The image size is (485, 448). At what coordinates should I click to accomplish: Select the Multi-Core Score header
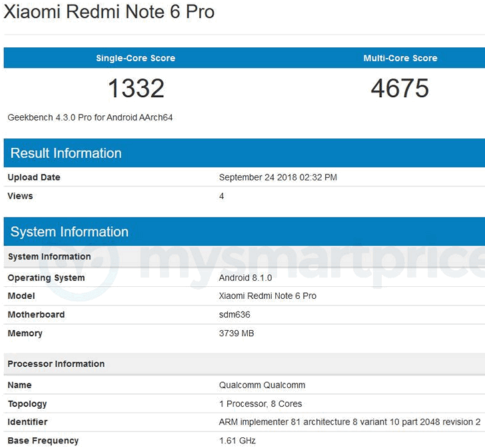click(400, 58)
